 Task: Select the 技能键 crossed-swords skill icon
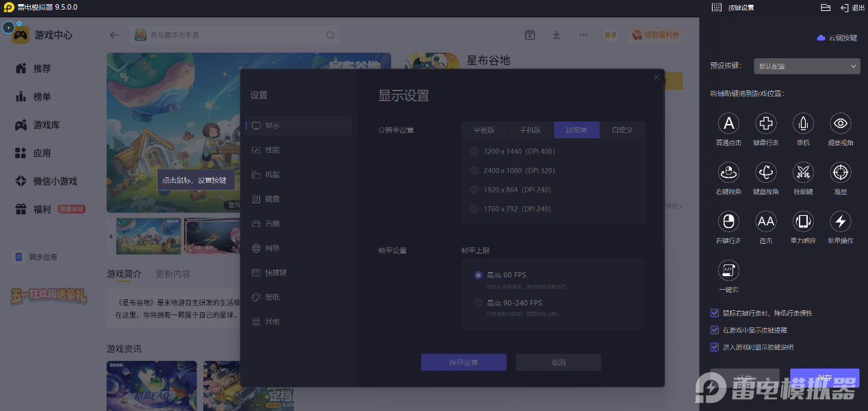click(803, 172)
